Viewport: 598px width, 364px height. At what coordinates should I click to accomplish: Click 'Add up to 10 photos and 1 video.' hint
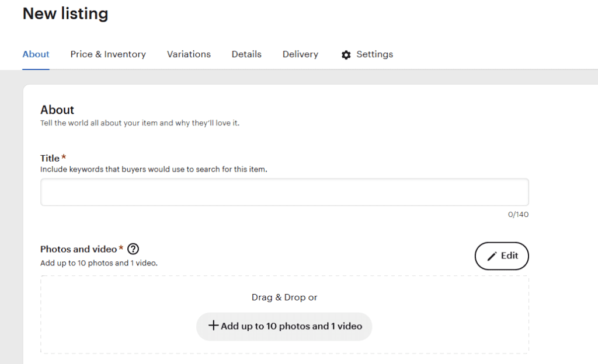click(x=99, y=263)
